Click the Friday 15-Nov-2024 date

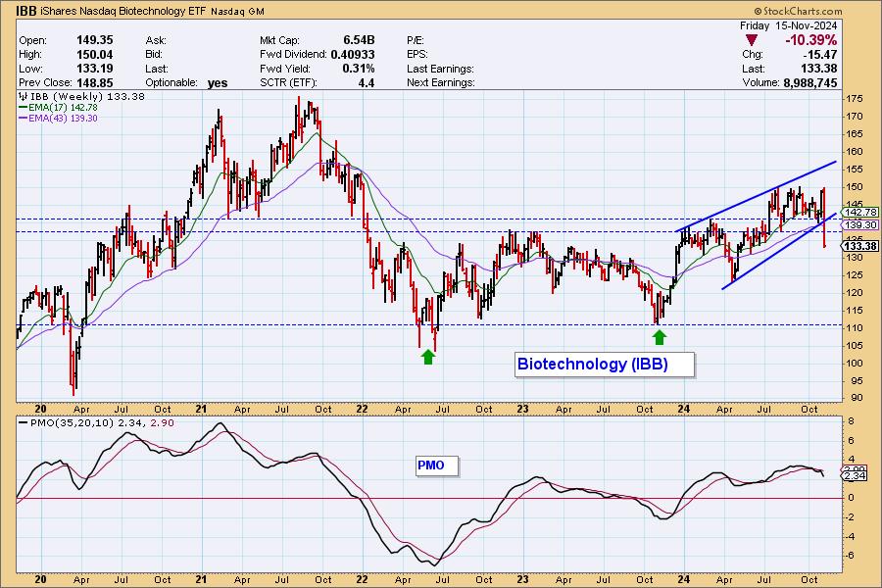point(788,25)
